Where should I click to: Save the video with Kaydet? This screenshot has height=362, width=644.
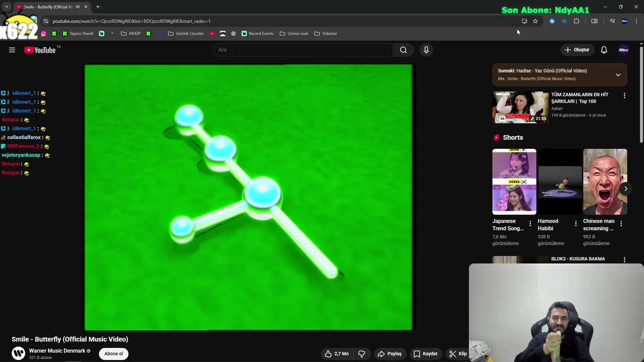(426, 353)
